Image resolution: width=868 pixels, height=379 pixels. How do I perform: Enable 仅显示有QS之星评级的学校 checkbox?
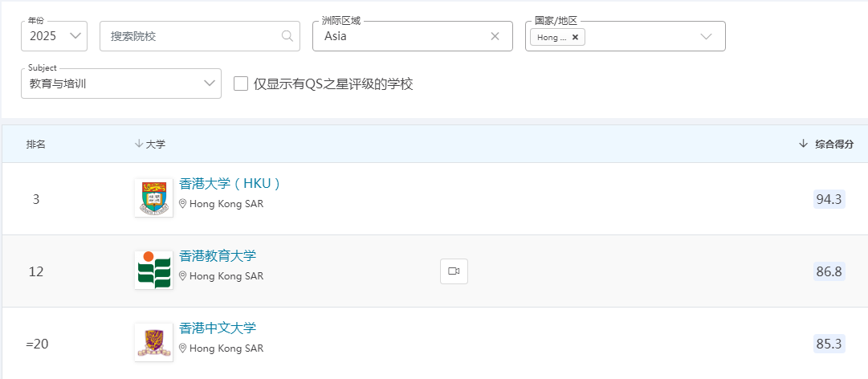[x=241, y=84]
